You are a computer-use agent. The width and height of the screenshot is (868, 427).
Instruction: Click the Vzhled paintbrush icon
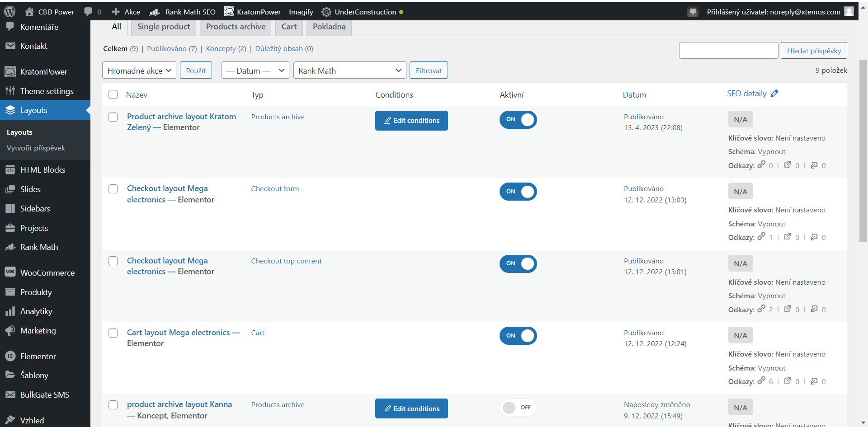pos(10,420)
